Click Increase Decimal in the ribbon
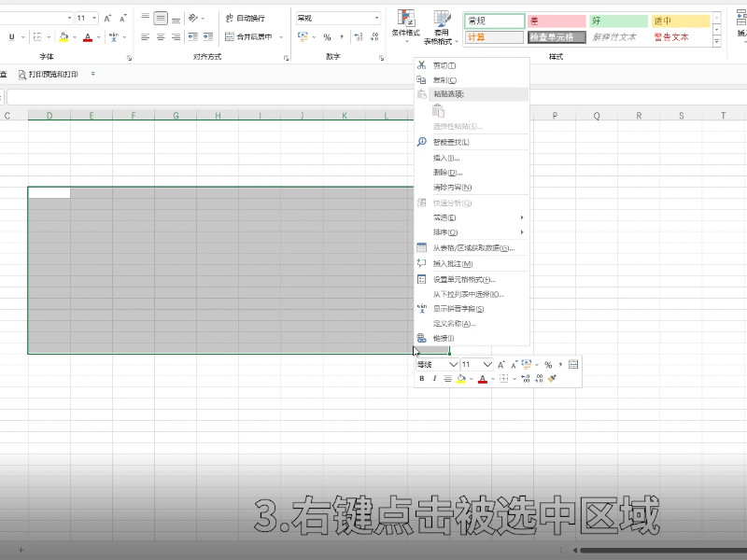747x560 pixels. click(359, 37)
